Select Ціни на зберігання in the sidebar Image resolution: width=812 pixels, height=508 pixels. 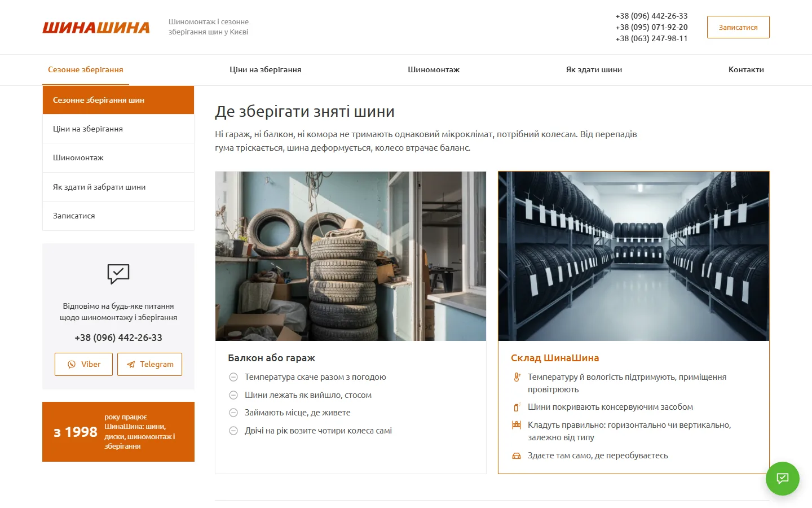pos(118,129)
